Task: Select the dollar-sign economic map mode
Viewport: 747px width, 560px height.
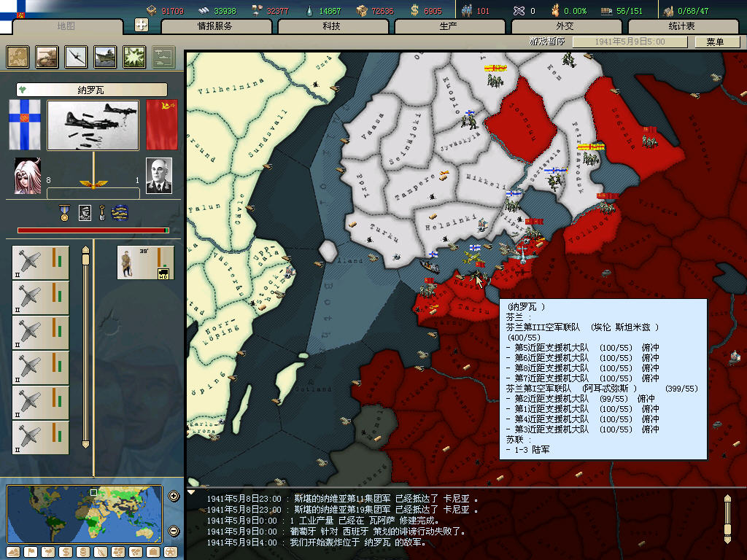Action: pos(65,552)
